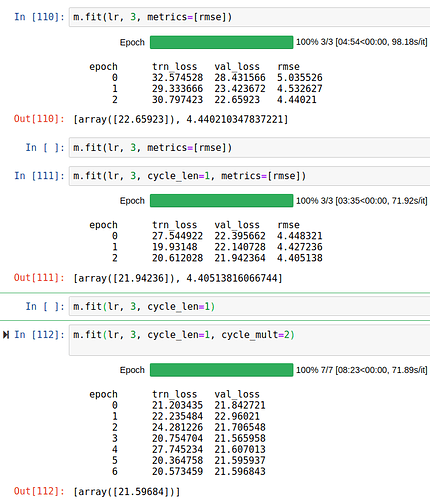
Task: Click the empty In [ ] prompt above In [111]
Action: [x=45, y=148]
